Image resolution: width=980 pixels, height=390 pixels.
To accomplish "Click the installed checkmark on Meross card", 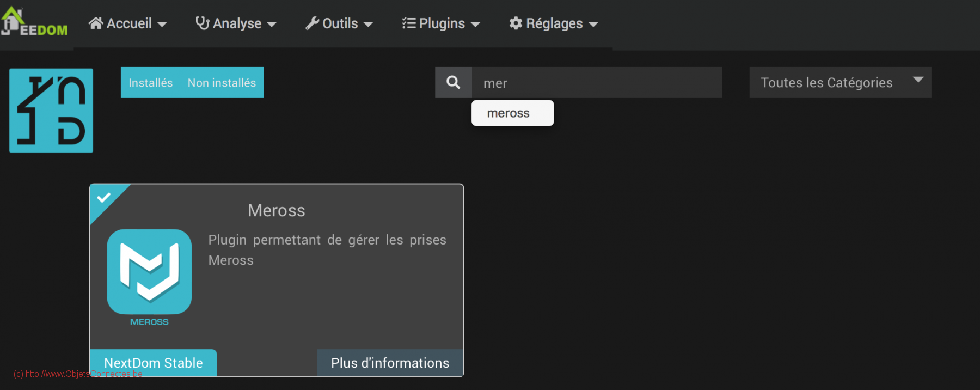I will (104, 198).
